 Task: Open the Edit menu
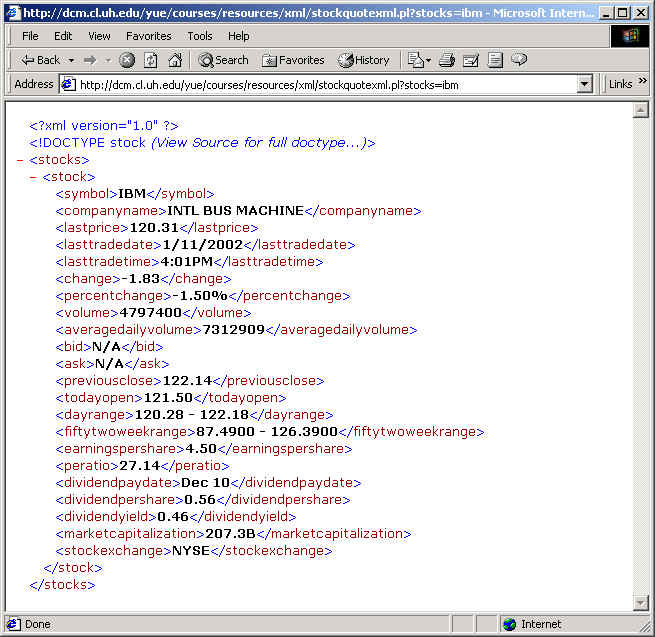63,36
